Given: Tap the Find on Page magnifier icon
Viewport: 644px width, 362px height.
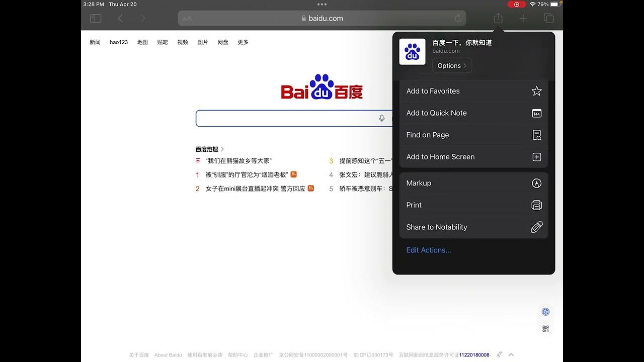Looking at the screenshot, I should [x=537, y=135].
